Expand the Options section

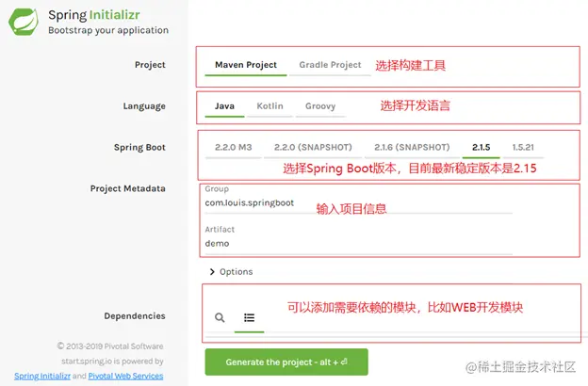tap(231, 272)
